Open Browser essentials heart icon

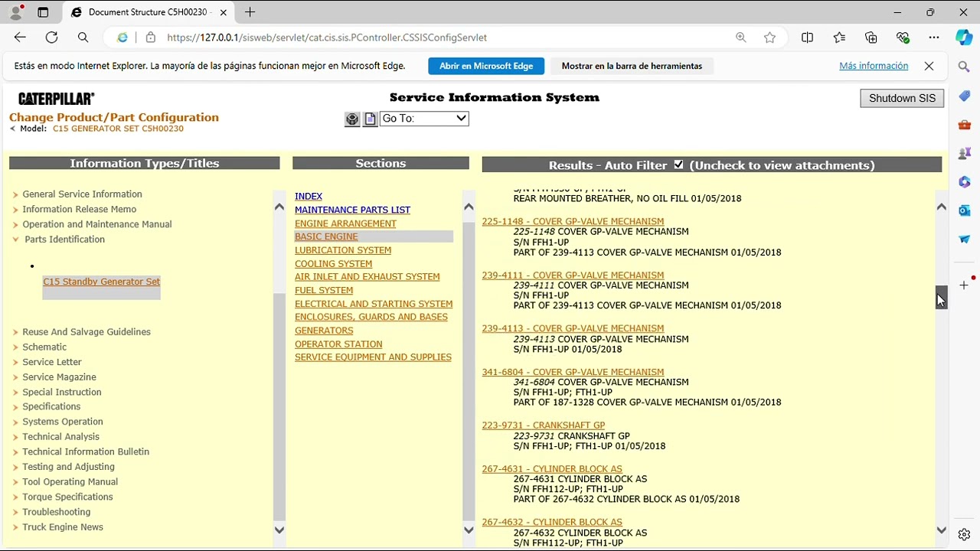[903, 37]
